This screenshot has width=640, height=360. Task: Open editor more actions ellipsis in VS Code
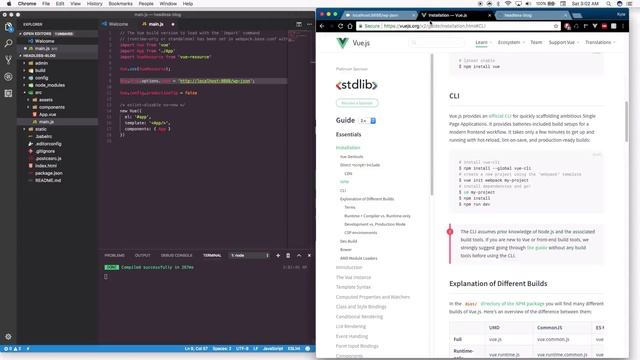309,24
